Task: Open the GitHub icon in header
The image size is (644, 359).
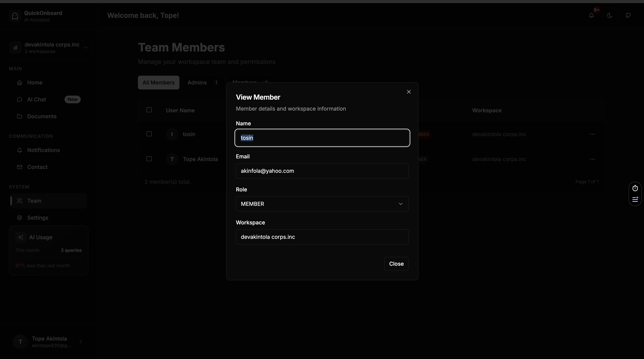Action: pos(628,16)
